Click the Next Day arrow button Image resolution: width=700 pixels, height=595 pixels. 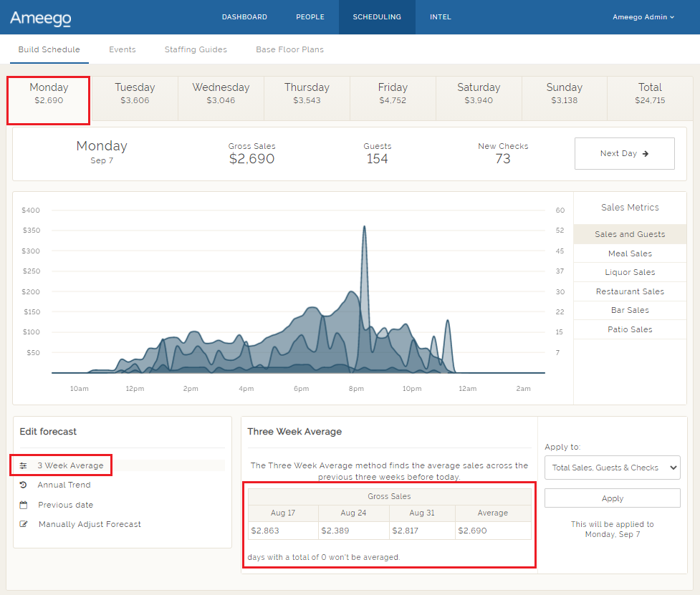click(623, 153)
